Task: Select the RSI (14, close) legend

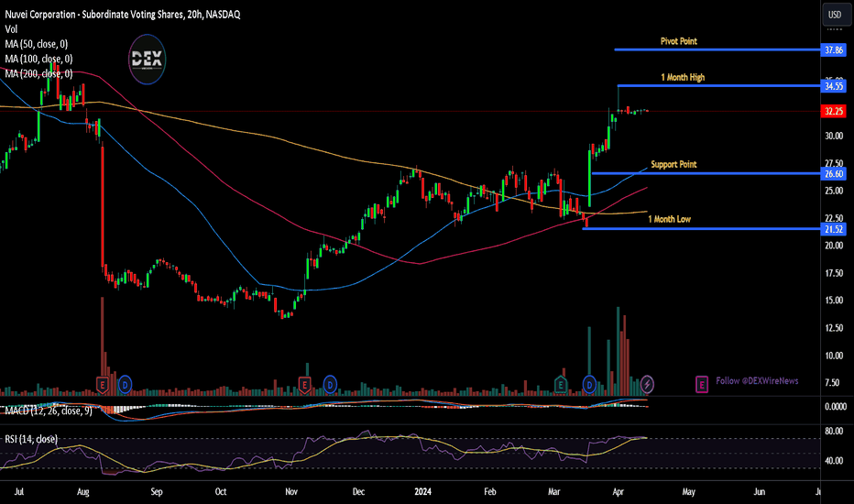Action: pos(31,439)
